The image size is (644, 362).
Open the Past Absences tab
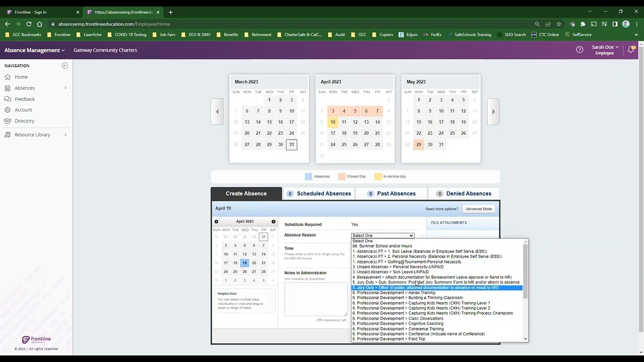click(391, 194)
